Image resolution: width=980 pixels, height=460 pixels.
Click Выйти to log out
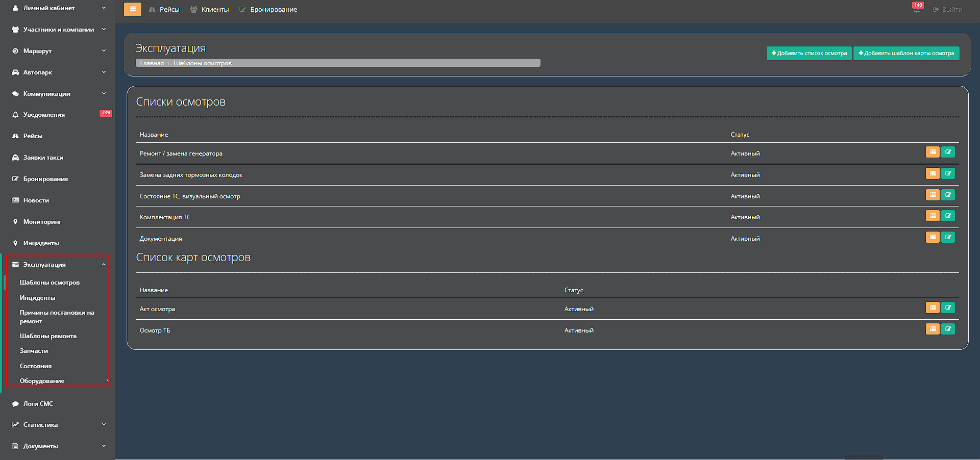pyautogui.click(x=948, y=10)
